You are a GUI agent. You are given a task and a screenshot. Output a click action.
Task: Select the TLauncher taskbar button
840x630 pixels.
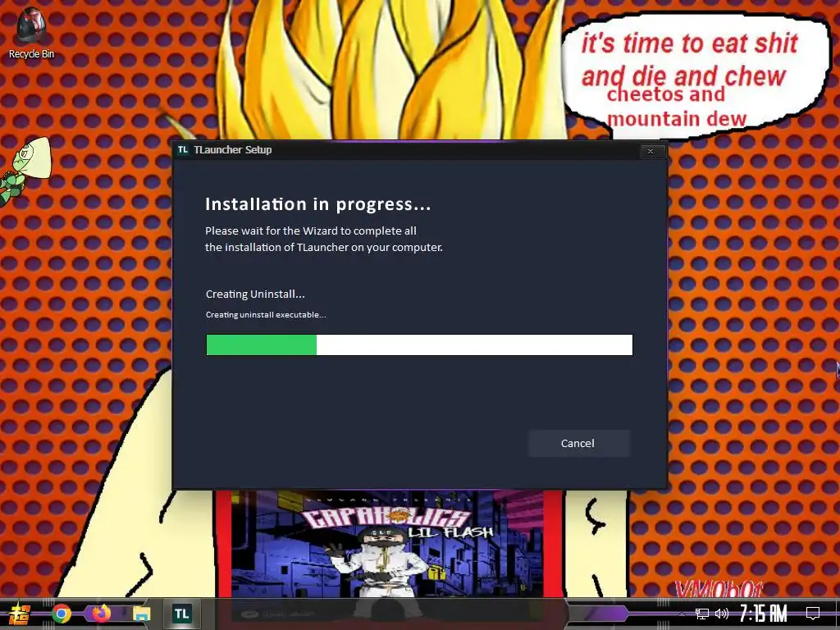pyautogui.click(x=181, y=614)
